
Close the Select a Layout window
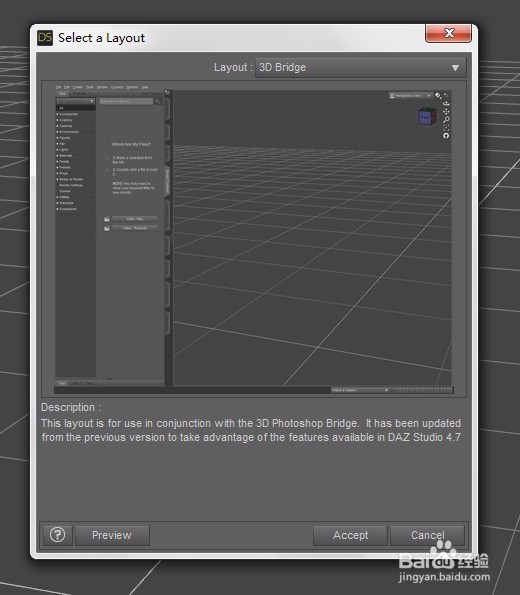pyautogui.click(x=448, y=33)
